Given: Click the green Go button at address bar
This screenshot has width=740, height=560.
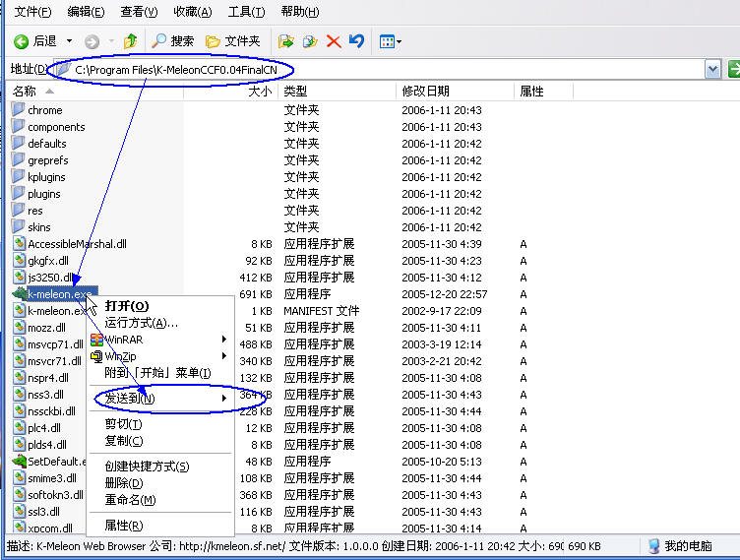Looking at the screenshot, I should click(x=733, y=70).
